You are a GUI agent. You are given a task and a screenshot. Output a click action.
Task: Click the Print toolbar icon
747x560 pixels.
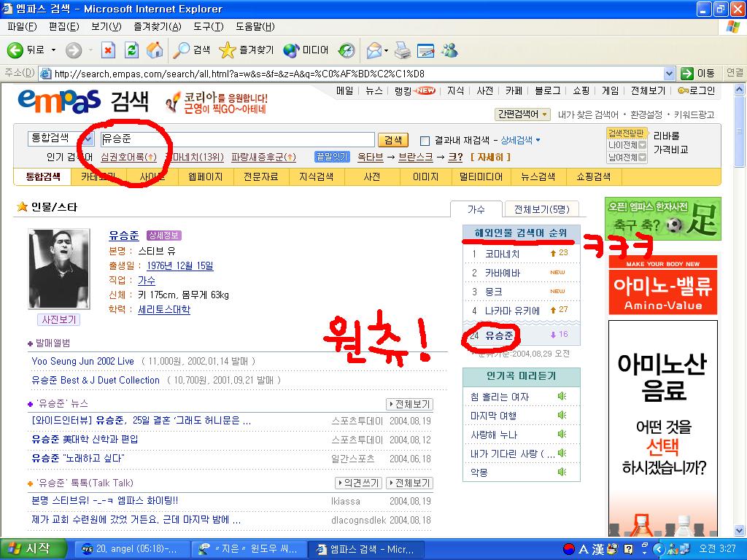(403, 50)
